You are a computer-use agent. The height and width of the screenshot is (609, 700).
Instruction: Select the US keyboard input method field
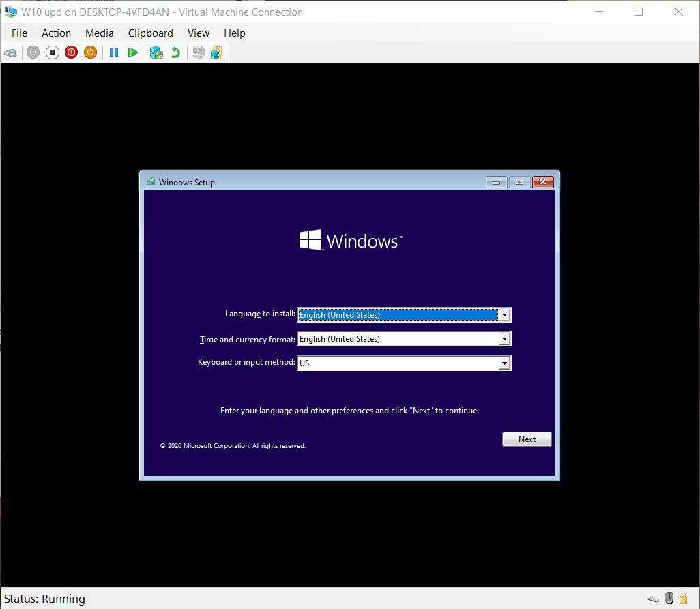tap(404, 363)
